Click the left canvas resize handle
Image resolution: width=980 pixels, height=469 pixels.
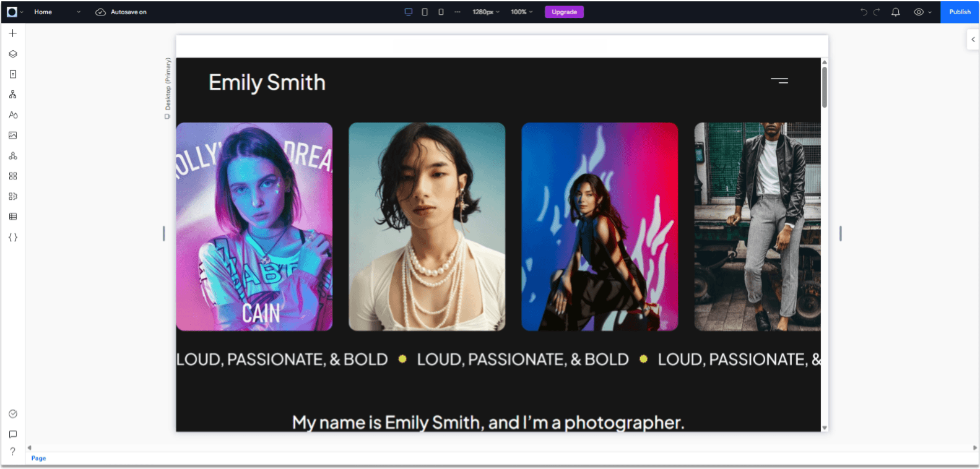[163, 233]
